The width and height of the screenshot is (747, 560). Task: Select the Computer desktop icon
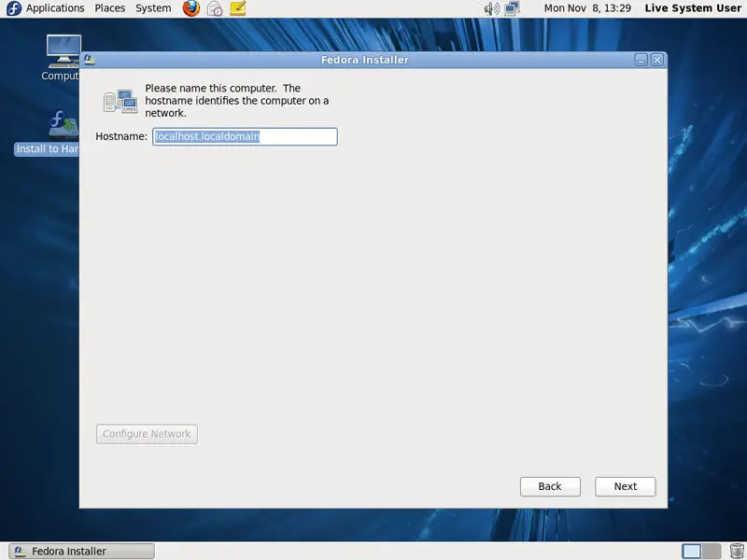coord(63,58)
